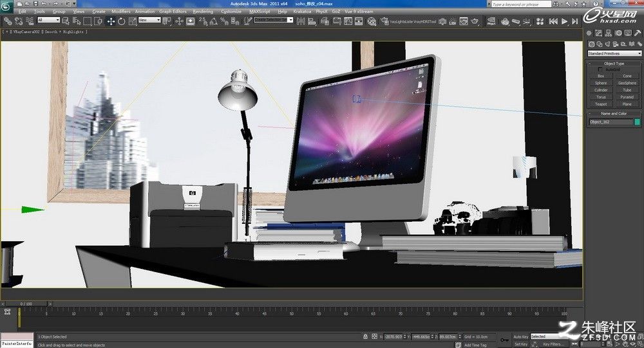Click the Object_162 name field
The image size is (644, 348).
[611, 122]
